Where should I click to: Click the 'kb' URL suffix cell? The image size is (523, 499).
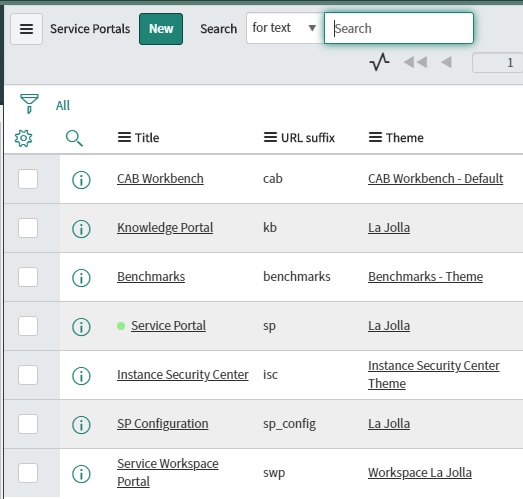point(270,228)
